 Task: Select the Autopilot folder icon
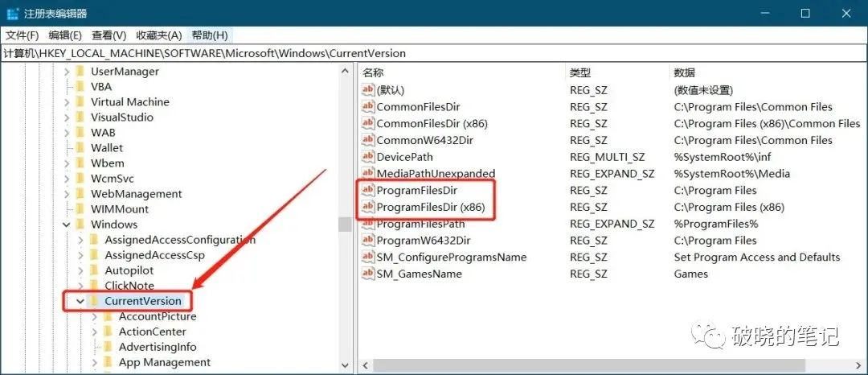93,270
